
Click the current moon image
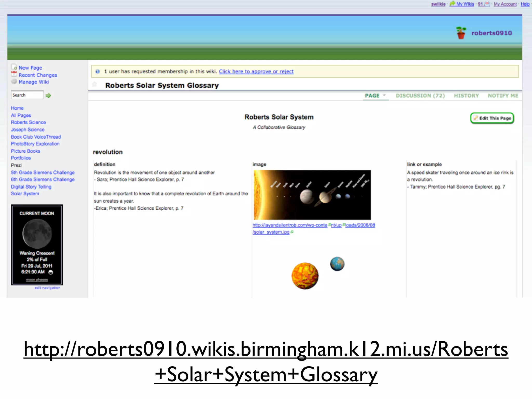tap(37, 234)
